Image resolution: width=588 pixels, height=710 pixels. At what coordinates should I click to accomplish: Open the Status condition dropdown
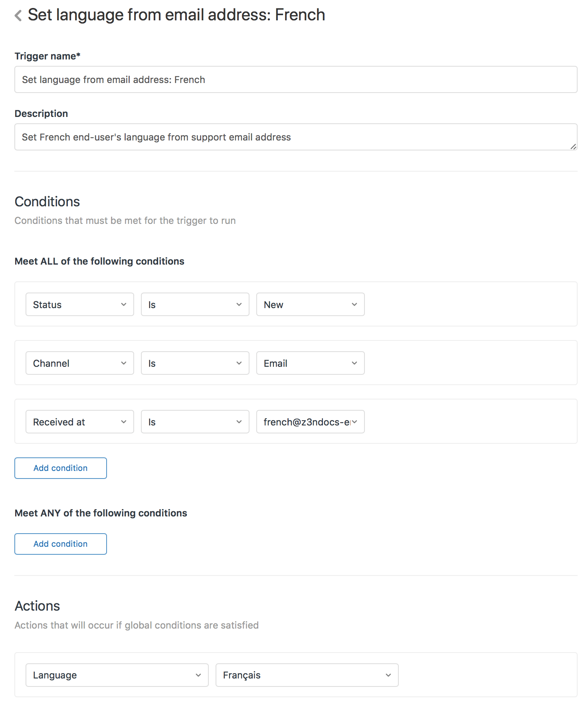coord(79,305)
